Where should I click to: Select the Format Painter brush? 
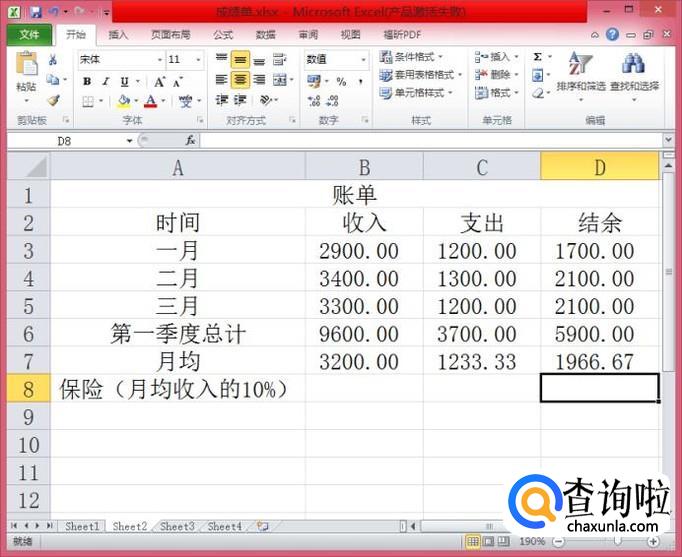point(53,100)
